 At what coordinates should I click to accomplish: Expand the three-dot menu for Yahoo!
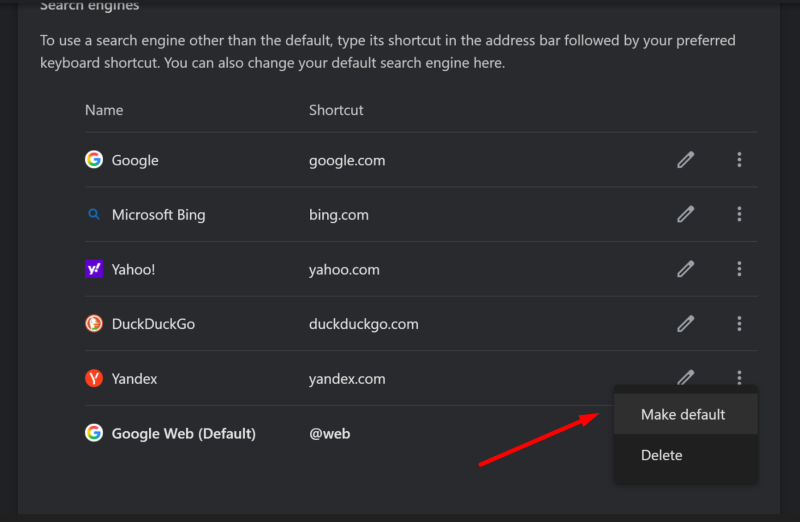739,269
